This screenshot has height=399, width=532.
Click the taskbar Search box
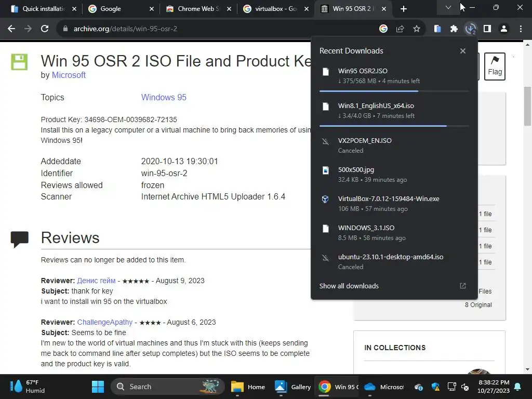point(168,387)
